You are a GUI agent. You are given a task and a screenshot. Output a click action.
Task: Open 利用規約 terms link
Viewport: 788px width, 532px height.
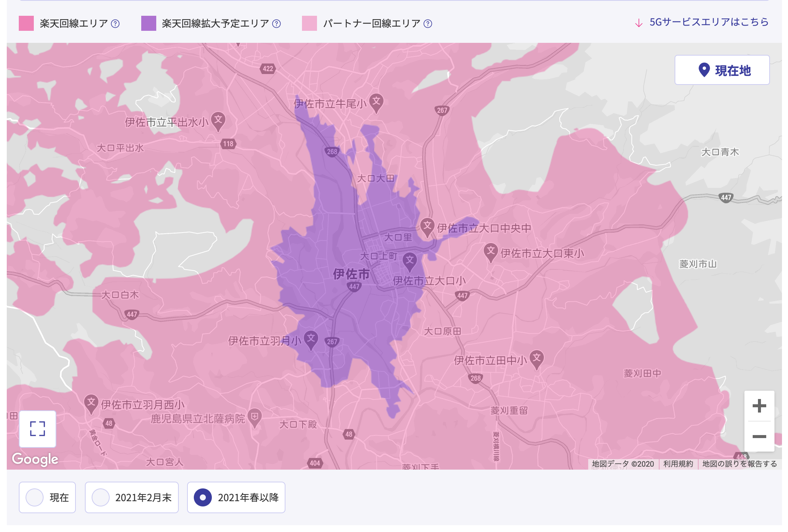coord(678,464)
